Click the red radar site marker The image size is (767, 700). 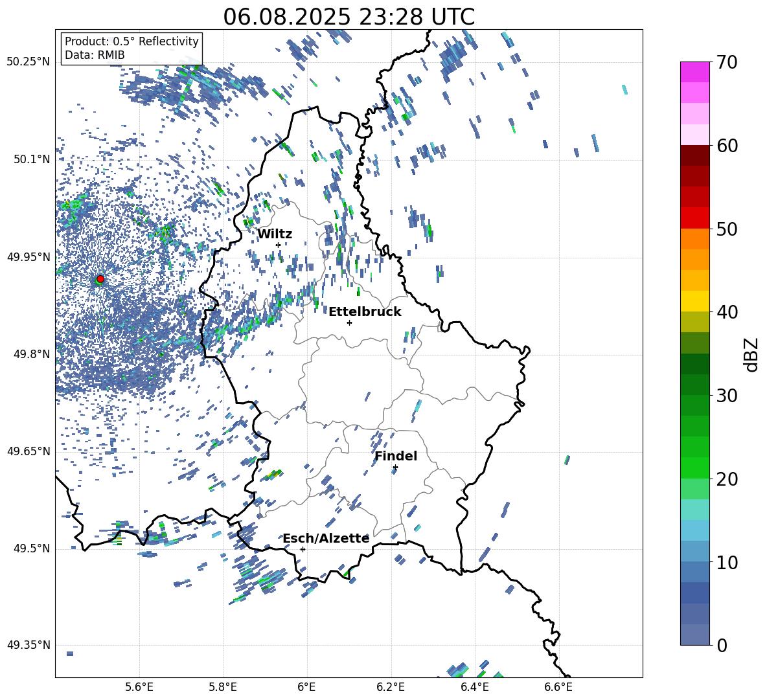tap(100, 279)
